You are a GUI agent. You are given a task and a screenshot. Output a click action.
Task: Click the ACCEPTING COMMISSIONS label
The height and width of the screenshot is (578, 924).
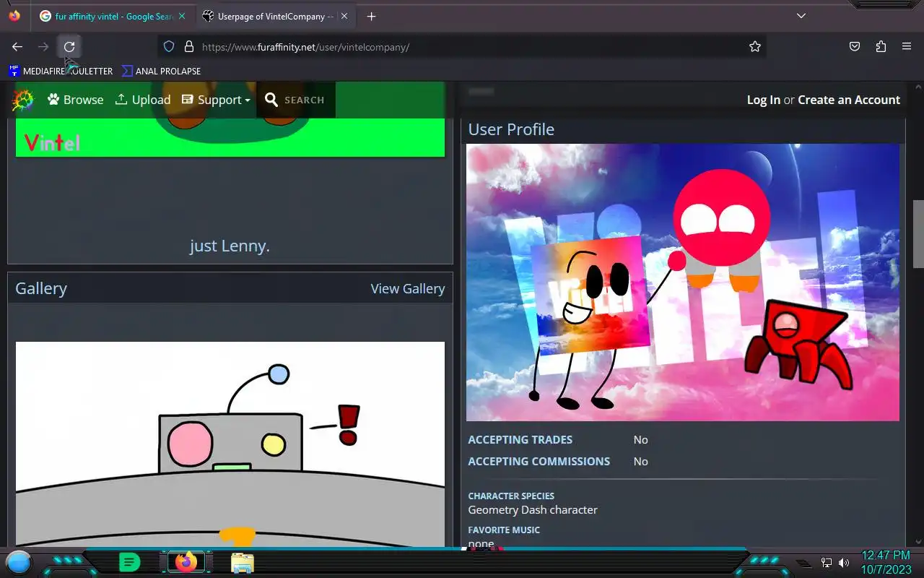(x=539, y=461)
